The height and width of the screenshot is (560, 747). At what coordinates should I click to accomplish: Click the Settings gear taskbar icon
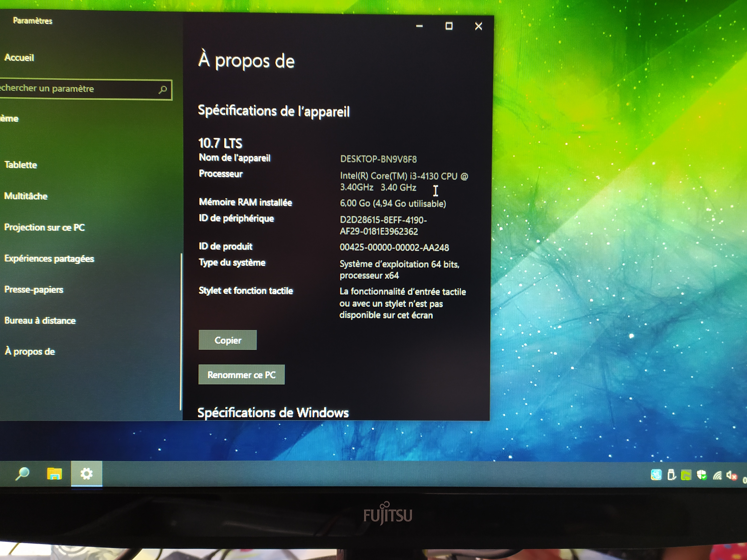coord(86,474)
